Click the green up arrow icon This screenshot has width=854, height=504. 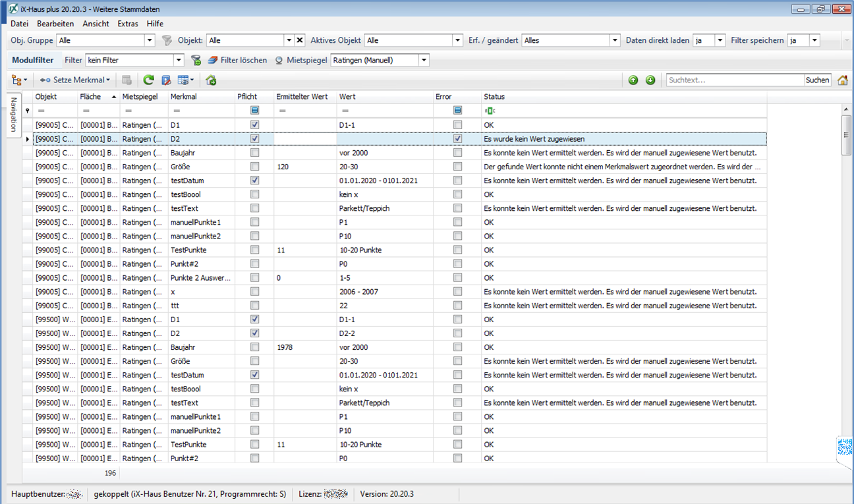[633, 80]
